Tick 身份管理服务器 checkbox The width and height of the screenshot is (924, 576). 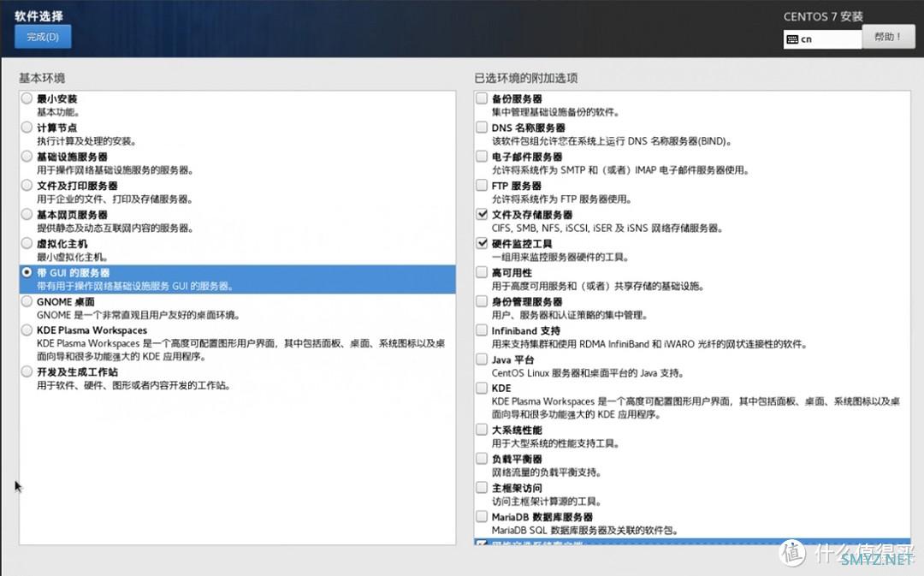pyautogui.click(x=482, y=300)
